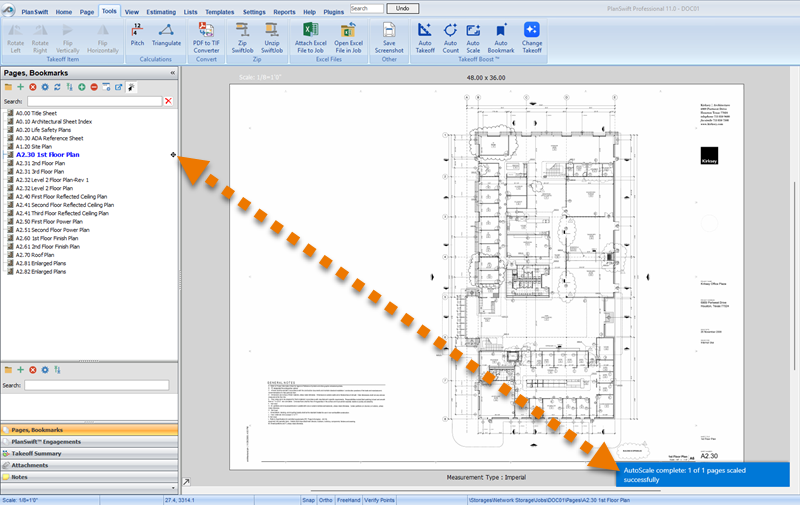Select Flip Horizontally in the ribbon
The width and height of the screenshot is (800, 505).
point(103,39)
